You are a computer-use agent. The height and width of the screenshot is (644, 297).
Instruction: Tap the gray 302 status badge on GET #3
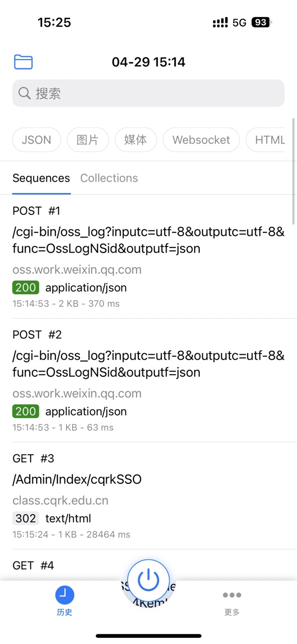point(25,518)
